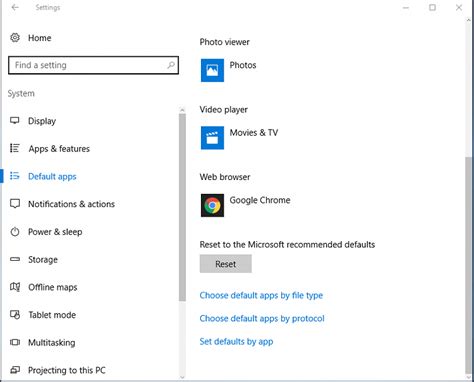Click the Power & sleep clock icon
The image size is (474, 382).
[x=15, y=231]
